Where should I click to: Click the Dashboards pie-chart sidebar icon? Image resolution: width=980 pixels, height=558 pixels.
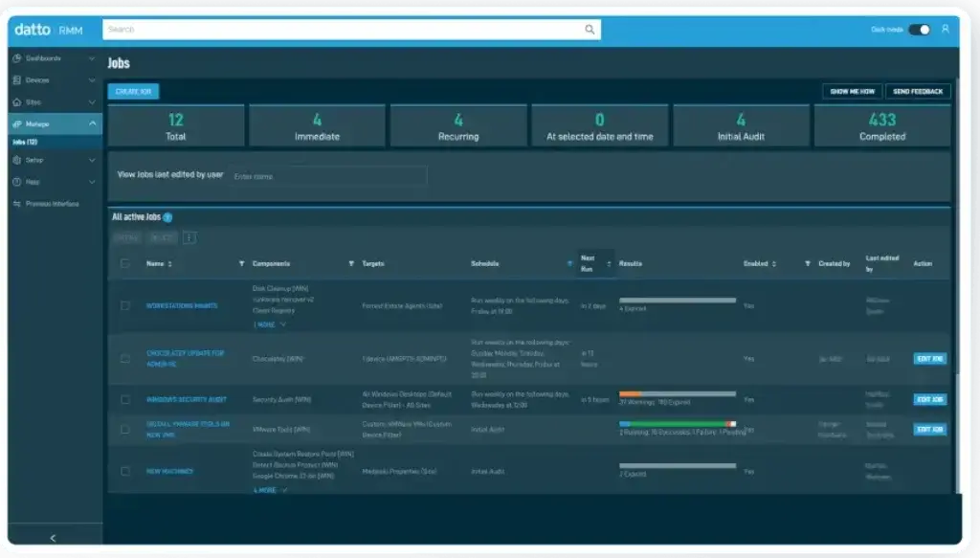click(x=17, y=58)
